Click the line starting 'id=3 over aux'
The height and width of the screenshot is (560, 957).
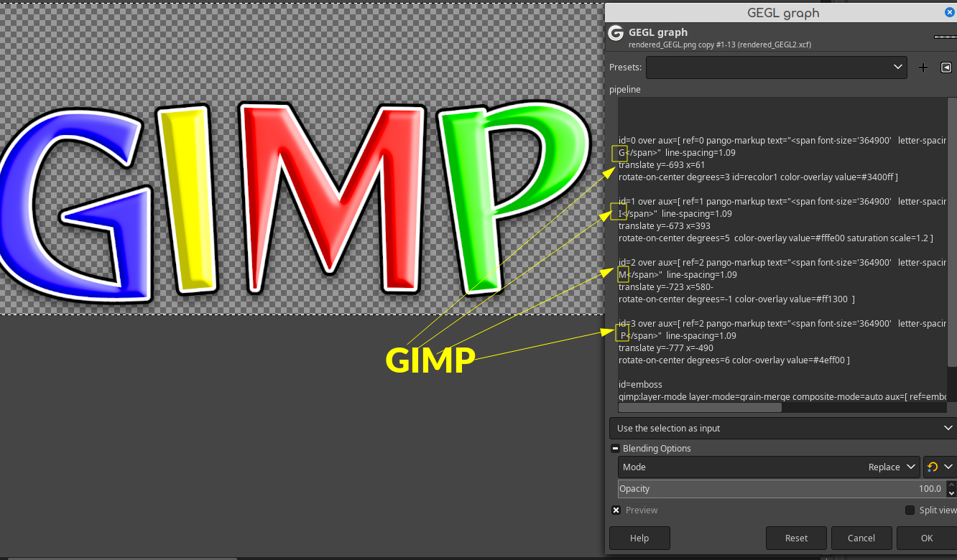(782, 324)
